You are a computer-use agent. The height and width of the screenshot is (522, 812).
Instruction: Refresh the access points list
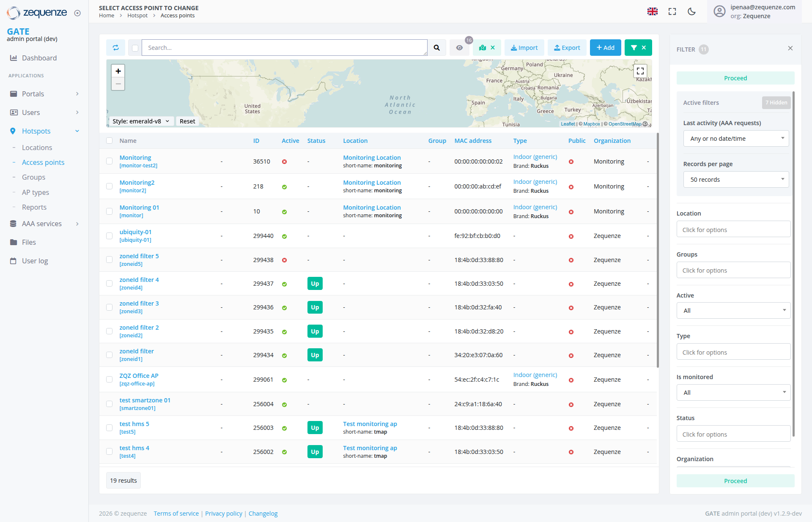pos(115,47)
